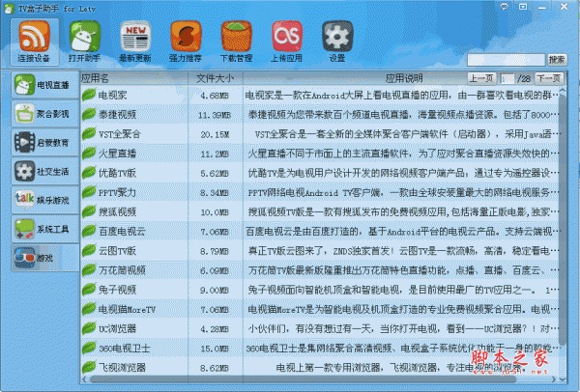Click the leaf icon beside 泰捷视频

[89, 114]
